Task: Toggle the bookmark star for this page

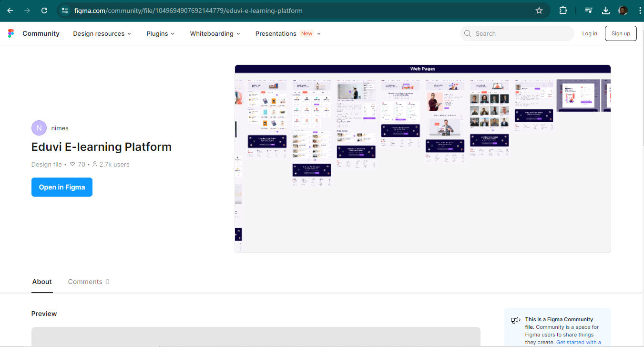Action: pyautogui.click(x=539, y=10)
